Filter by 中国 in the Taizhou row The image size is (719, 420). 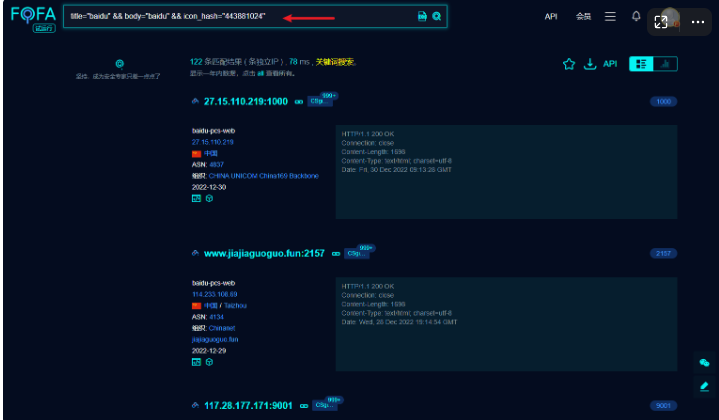click(x=210, y=305)
